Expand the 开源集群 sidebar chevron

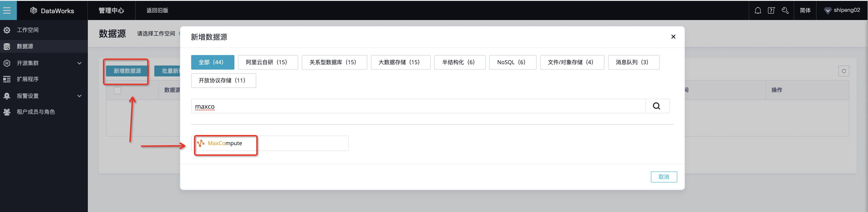pos(79,63)
